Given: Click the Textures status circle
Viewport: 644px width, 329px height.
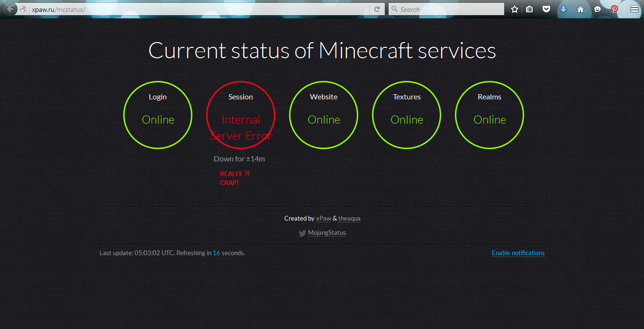Looking at the screenshot, I should (407, 115).
